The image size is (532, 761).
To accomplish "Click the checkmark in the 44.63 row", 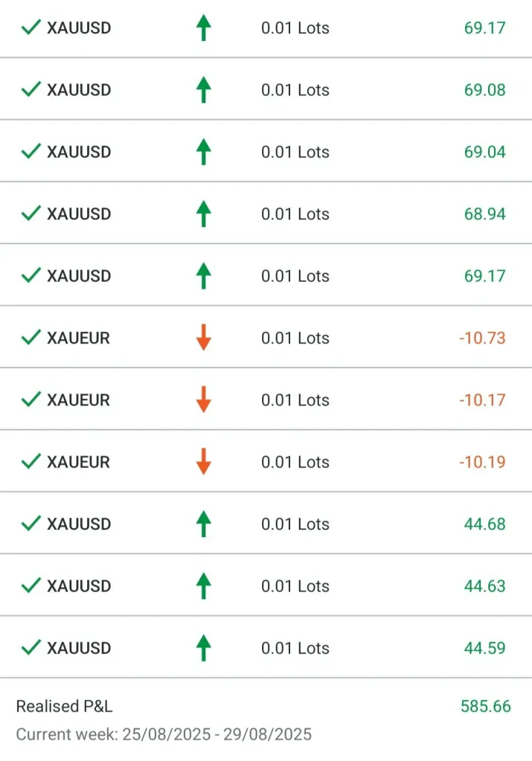I will point(31,586).
